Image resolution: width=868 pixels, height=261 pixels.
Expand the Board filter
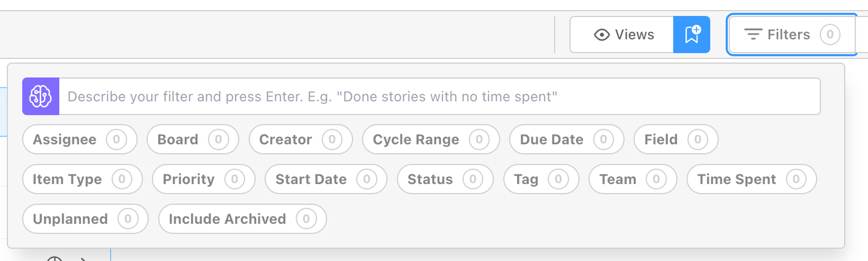(193, 139)
